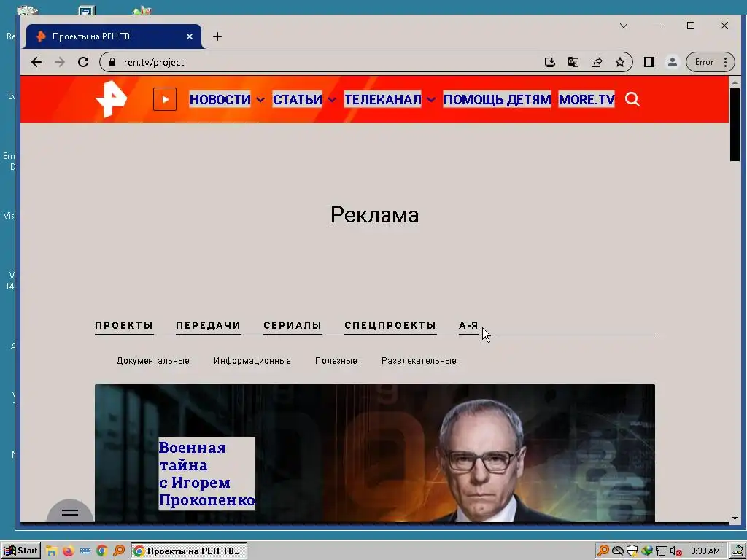Click the keyboard icon in taskbar
The height and width of the screenshot is (560, 747).
[x=85, y=551]
